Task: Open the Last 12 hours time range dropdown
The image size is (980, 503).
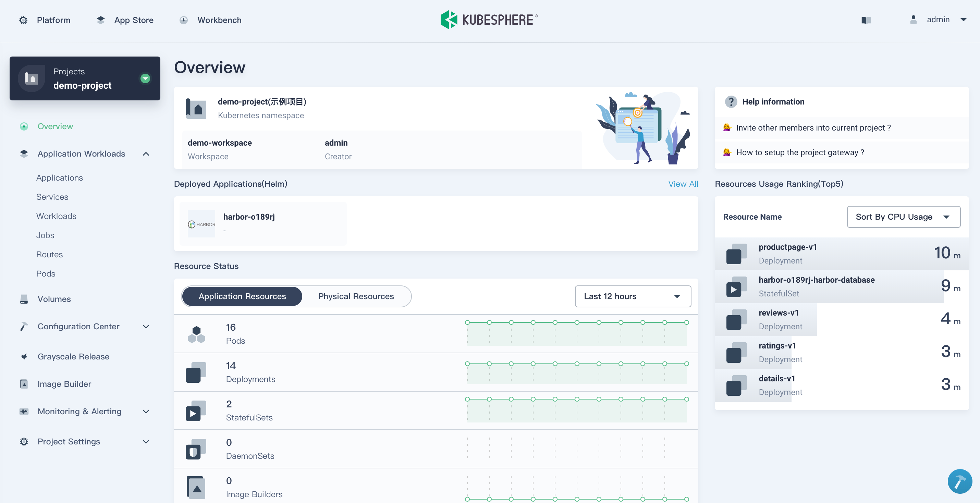Action: coord(632,296)
